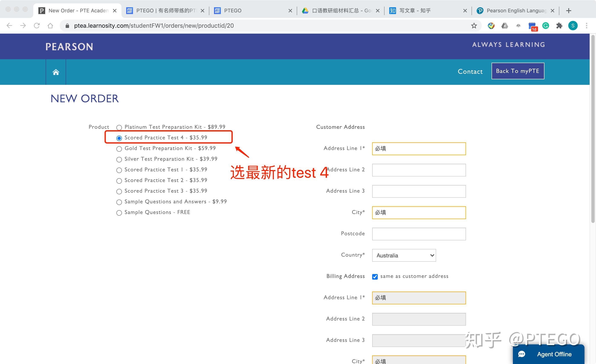Image resolution: width=596 pixels, height=364 pixels.
Task: Open the Grammarly extension icon
Action: coord(545,26)
